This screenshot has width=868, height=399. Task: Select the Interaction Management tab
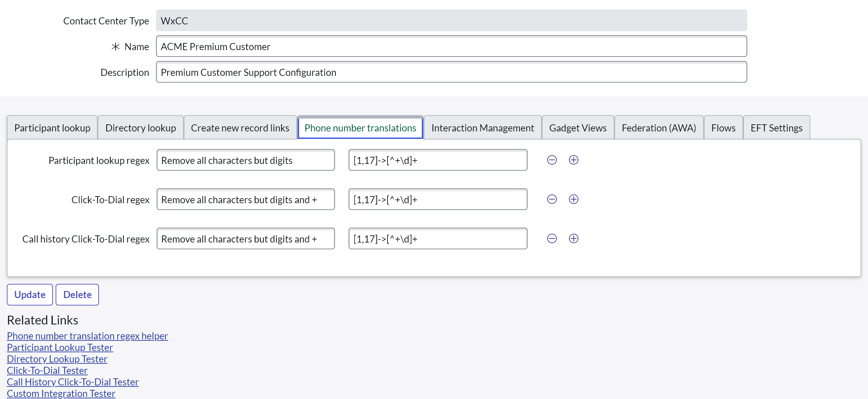coord(482,128)
